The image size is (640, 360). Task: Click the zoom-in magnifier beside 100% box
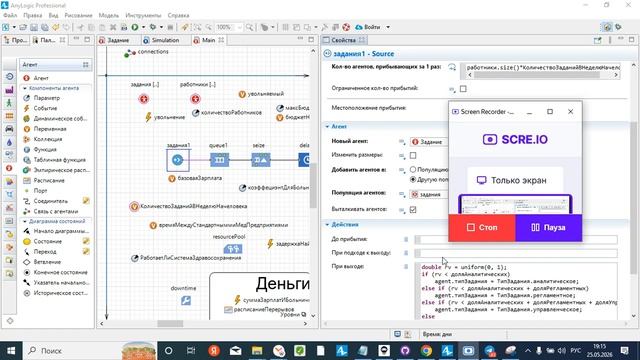click(x=249, y=27)
